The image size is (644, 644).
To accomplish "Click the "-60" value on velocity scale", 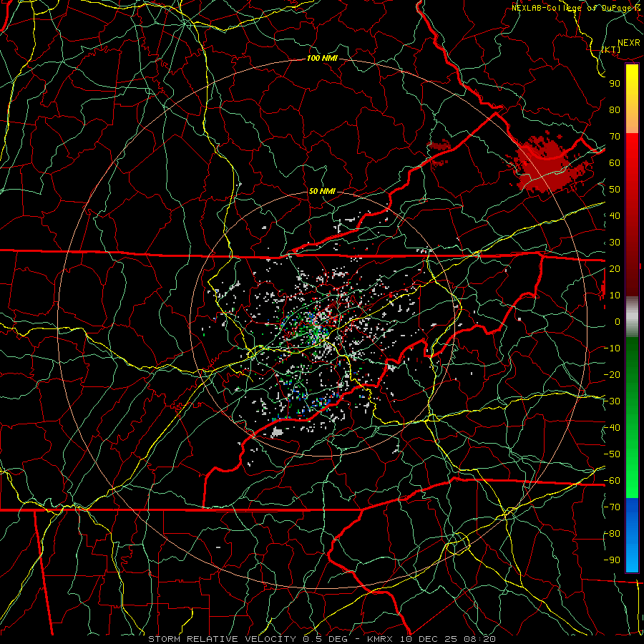I will [613, 481].
